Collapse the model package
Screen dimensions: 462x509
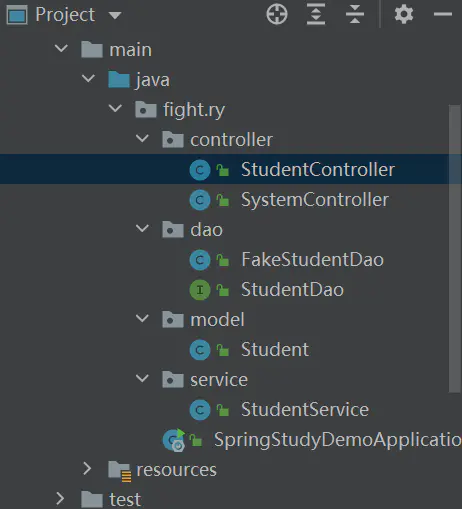(x=142, y=319)
